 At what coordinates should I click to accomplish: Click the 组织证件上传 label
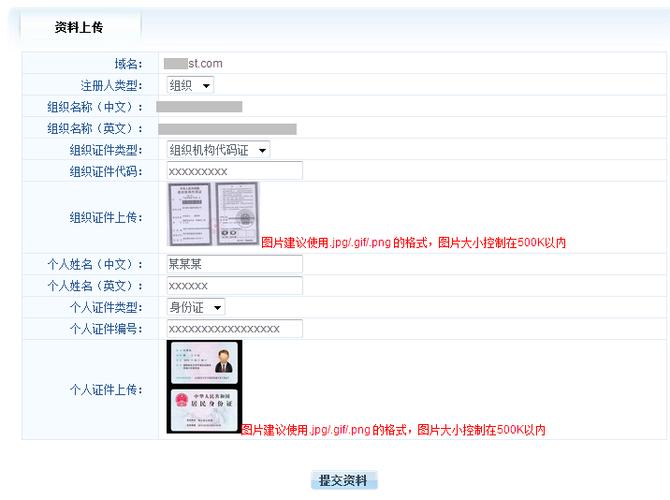(106, 218)
